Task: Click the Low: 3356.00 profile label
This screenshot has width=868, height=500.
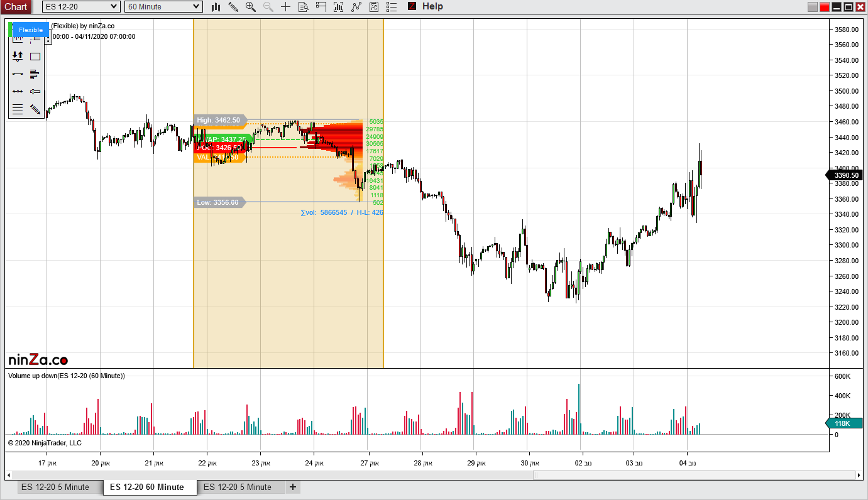Action: [219, 202]
